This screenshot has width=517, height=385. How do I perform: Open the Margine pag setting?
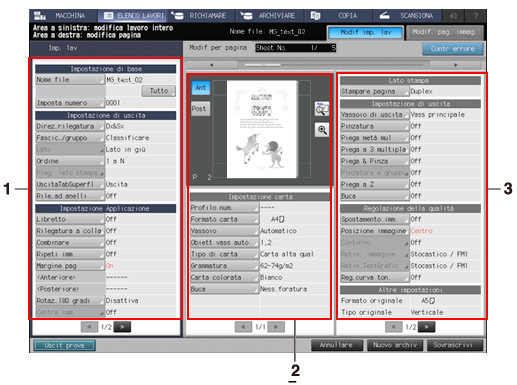(x=70, y=266)
